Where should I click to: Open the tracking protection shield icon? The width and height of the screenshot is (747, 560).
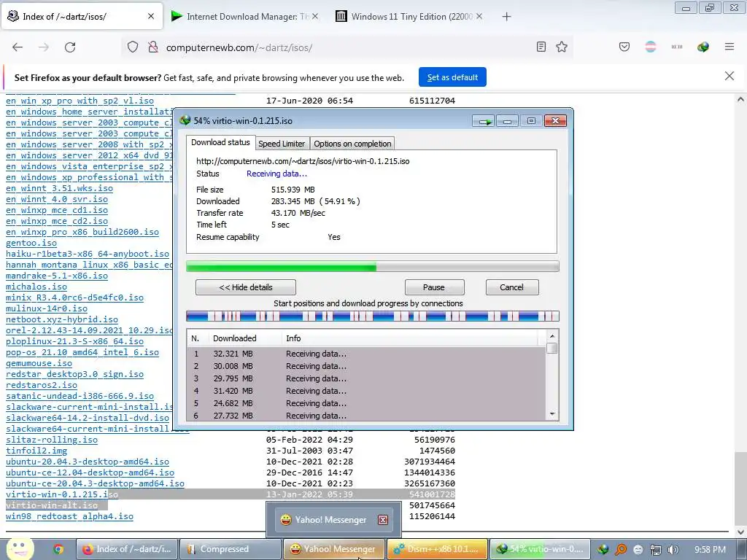(133, 47)
